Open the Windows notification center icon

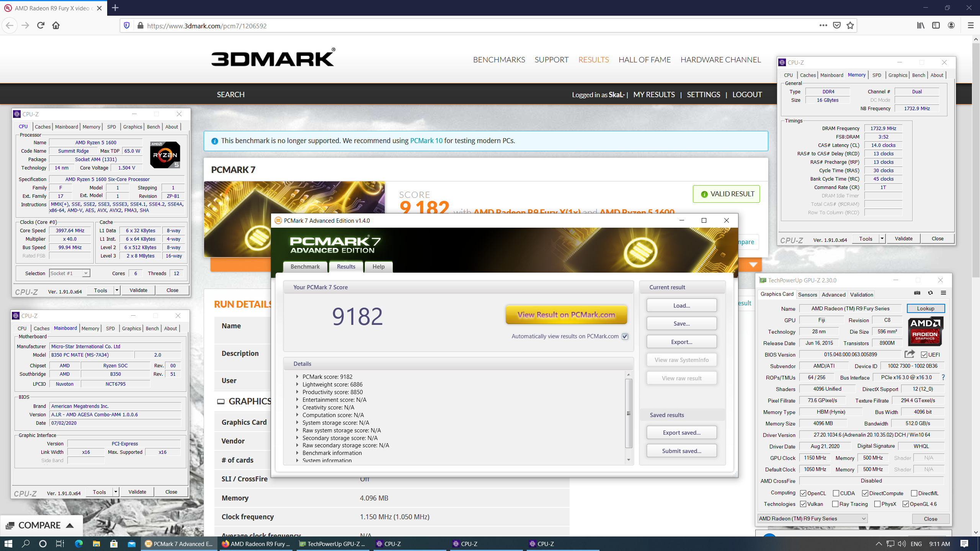pyautogui.click(x=964, y=544)
